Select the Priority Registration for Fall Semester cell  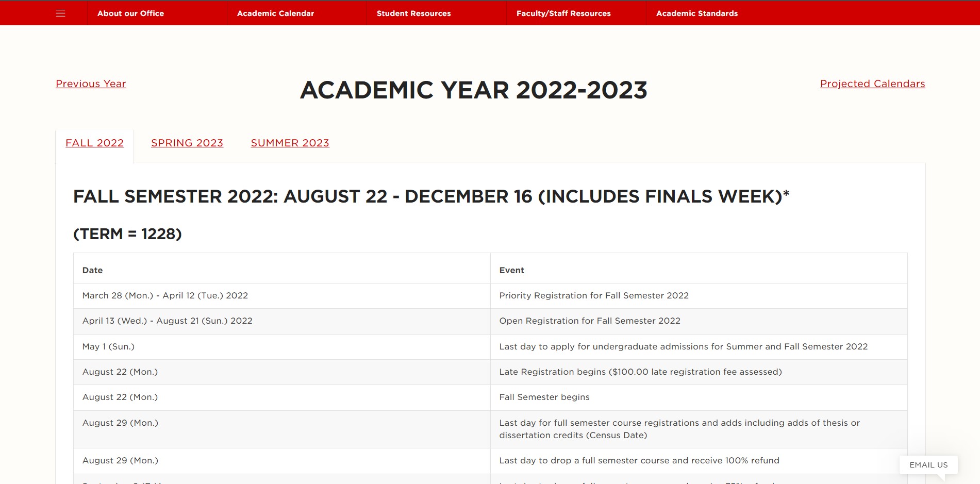pos(594,295)
